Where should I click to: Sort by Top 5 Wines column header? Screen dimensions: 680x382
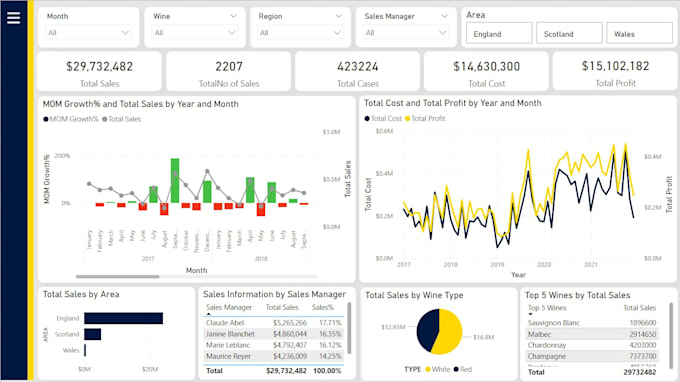click(547, 308)
